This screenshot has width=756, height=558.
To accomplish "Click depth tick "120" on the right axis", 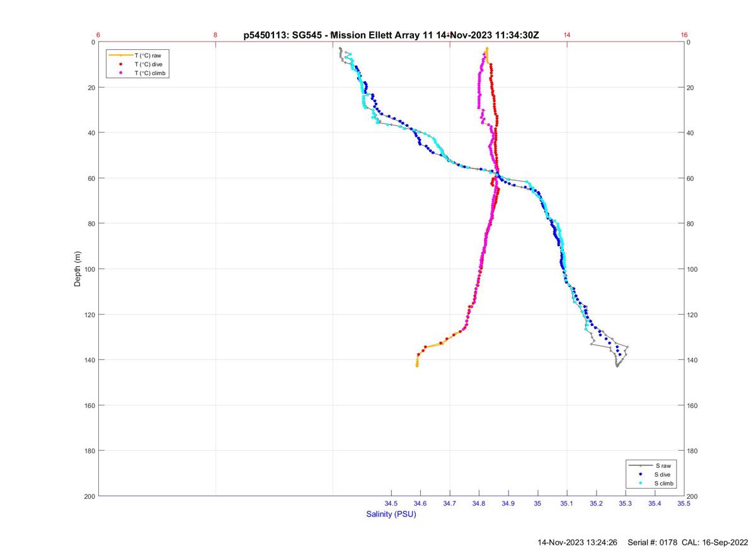I will point(694,315).
